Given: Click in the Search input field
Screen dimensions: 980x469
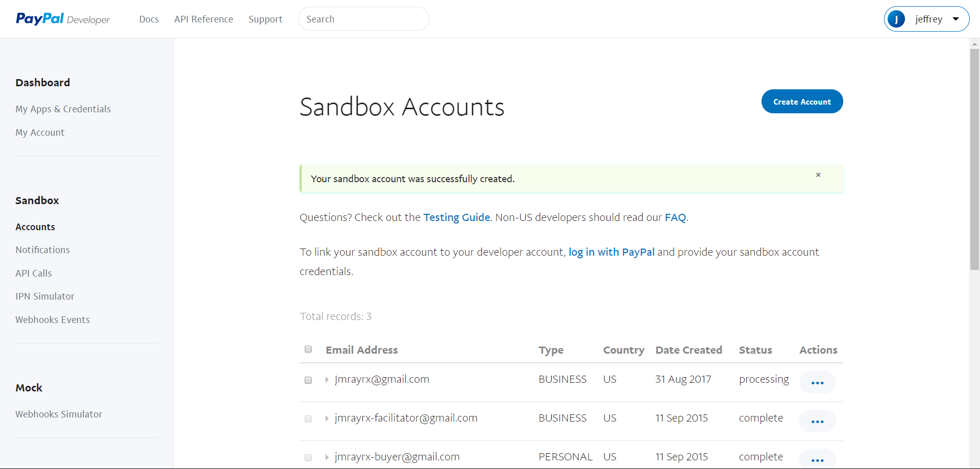Looking at the screenshot, I should click(x=363, y=19).
